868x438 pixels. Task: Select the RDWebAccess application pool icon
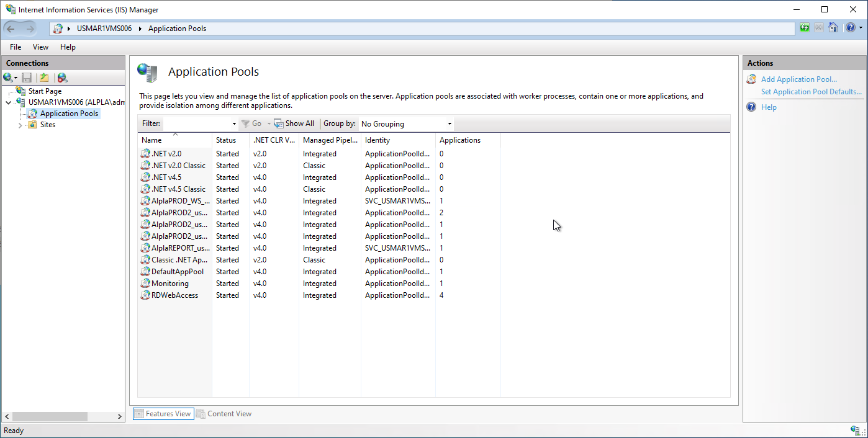(146, 295)
